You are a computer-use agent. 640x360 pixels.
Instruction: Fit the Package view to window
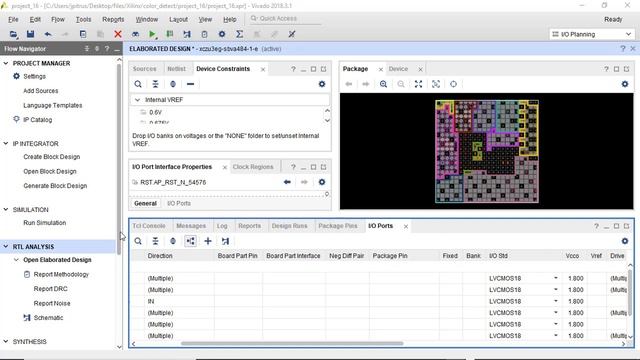418,84
